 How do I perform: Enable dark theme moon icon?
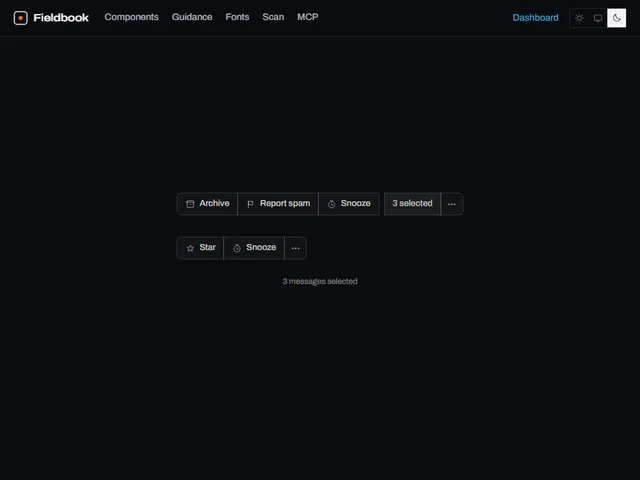[x=616, y=18]
